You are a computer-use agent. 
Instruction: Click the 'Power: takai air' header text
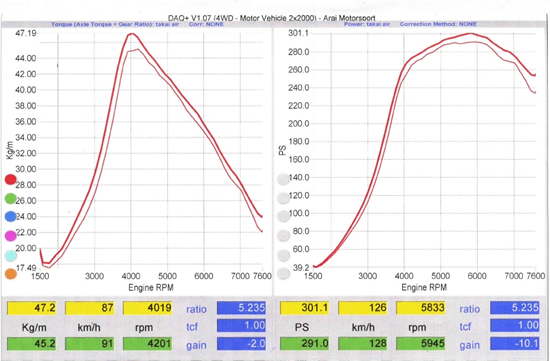tap(367, 24)
